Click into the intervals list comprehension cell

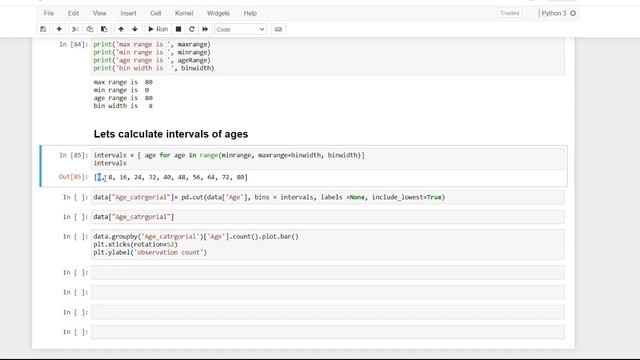point(328,159)
